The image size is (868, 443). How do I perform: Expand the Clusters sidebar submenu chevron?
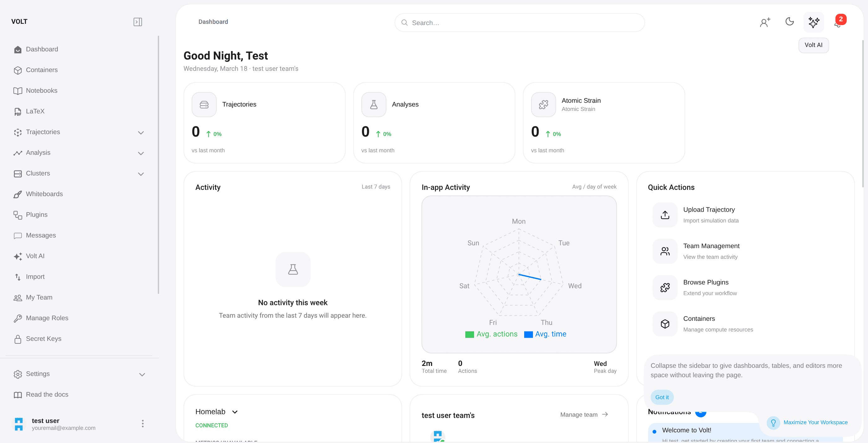pyautogui.click(x=141, y=174)
